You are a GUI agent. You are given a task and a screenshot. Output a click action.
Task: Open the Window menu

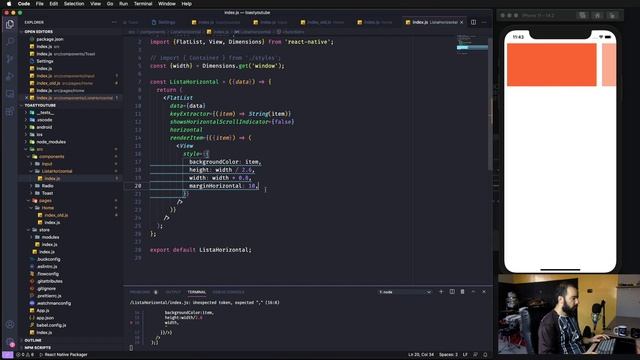click(167, 4)
